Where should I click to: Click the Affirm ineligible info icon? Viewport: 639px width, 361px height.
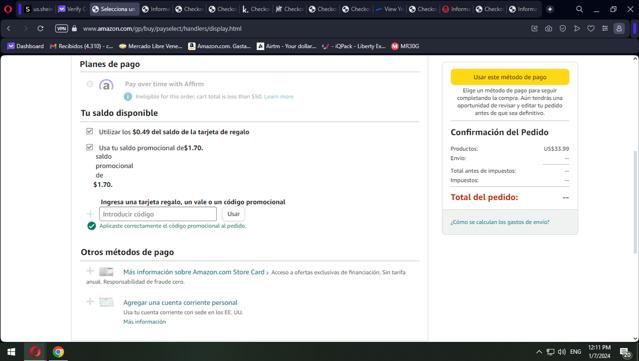tap(128, 97)
